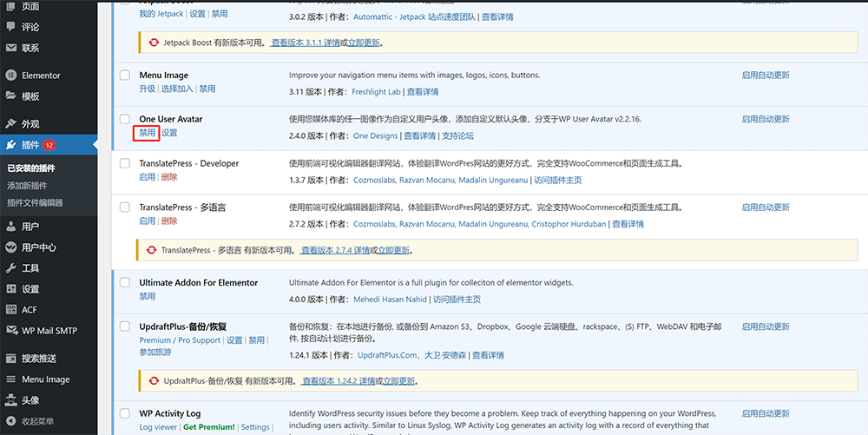The width and height of the screenshot is (868, 435).
Task: Open the 搜索推送 icon in sidebar
Action: coord(10,359)
